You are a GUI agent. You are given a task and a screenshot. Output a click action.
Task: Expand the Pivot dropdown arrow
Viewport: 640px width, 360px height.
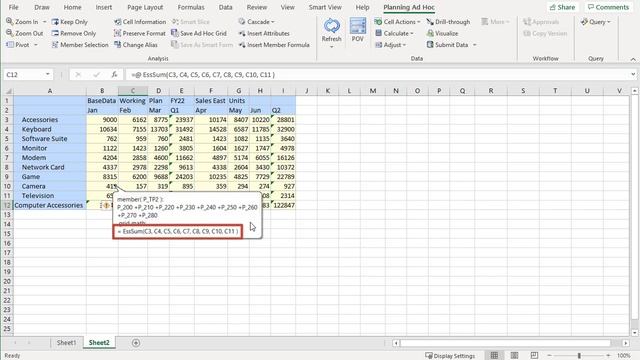click(36, 44)
